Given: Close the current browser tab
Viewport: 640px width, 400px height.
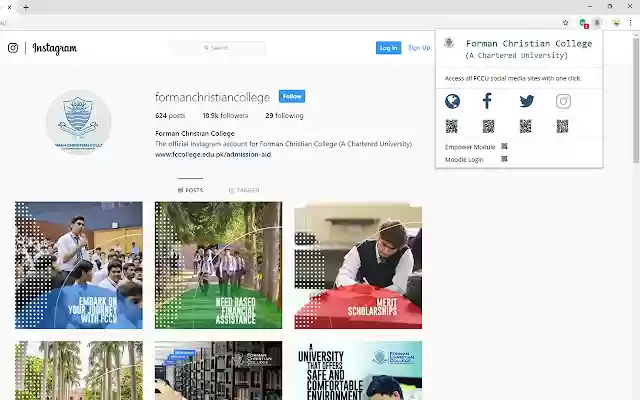Looking at the screenshot, I should [9, 7].
